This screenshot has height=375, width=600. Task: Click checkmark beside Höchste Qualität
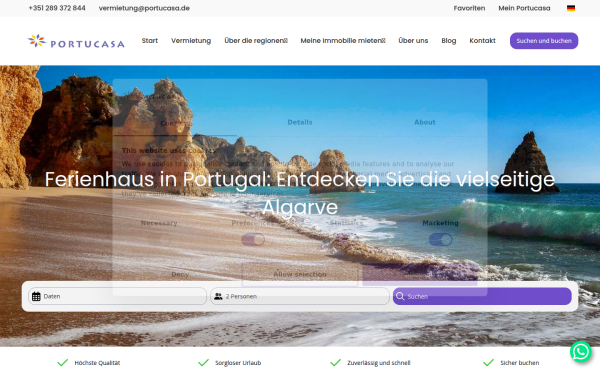(x=62, y=362)
